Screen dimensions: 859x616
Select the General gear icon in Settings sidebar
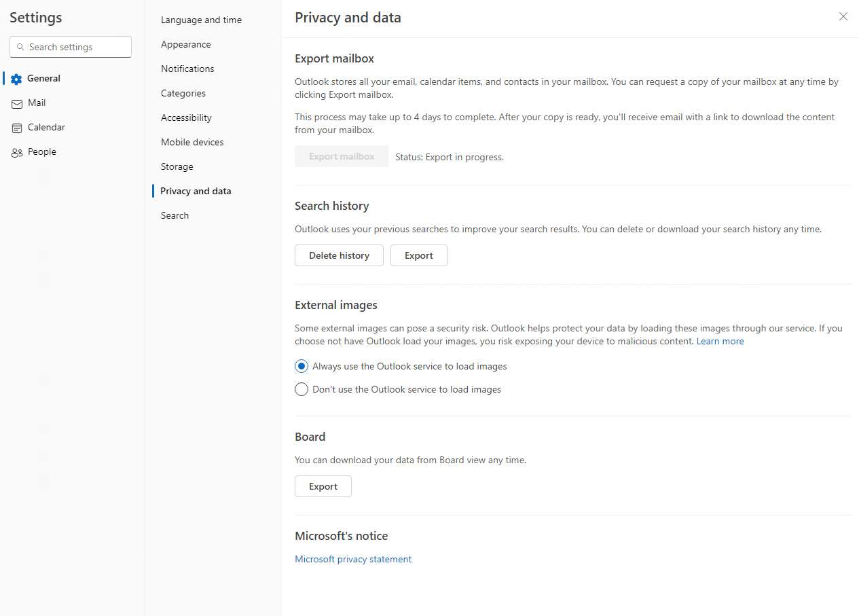point(16,78)
